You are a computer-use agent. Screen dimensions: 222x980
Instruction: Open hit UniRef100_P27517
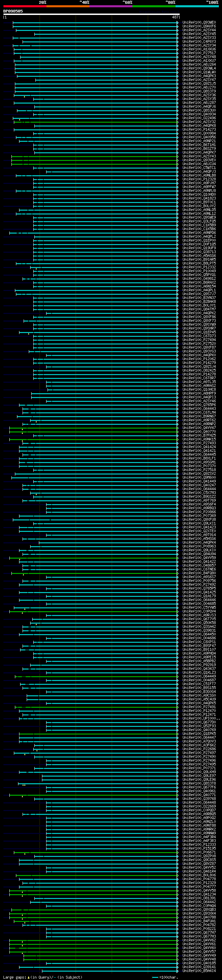pos(199,53)
